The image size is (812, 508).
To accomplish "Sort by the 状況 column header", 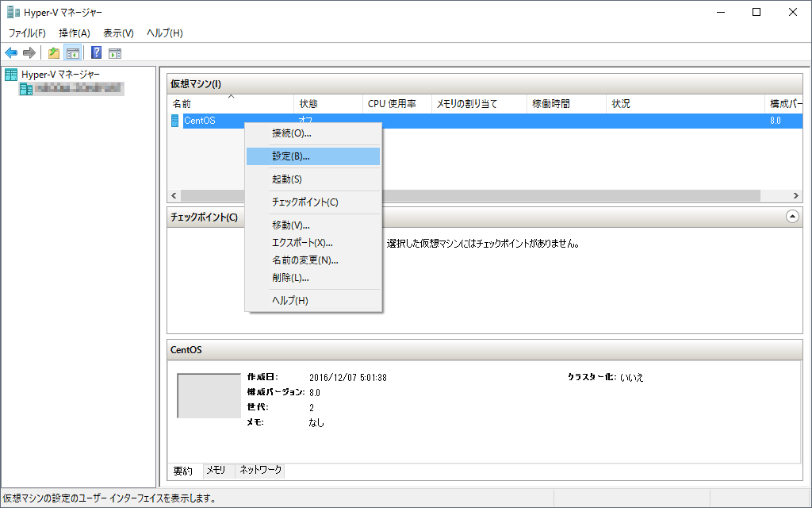I will tap(685, 104).
